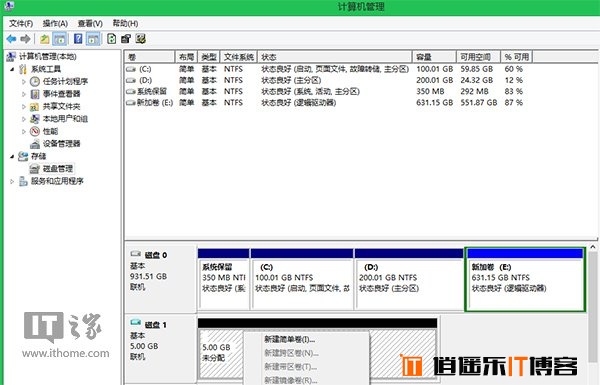Sort by the 容量 column header
Viewport: 600px width, 385px height.
tap(434, 57)
